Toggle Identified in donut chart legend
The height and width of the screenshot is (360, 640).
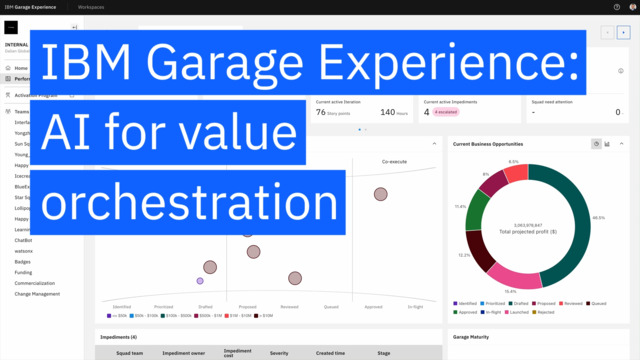[465, 303]
